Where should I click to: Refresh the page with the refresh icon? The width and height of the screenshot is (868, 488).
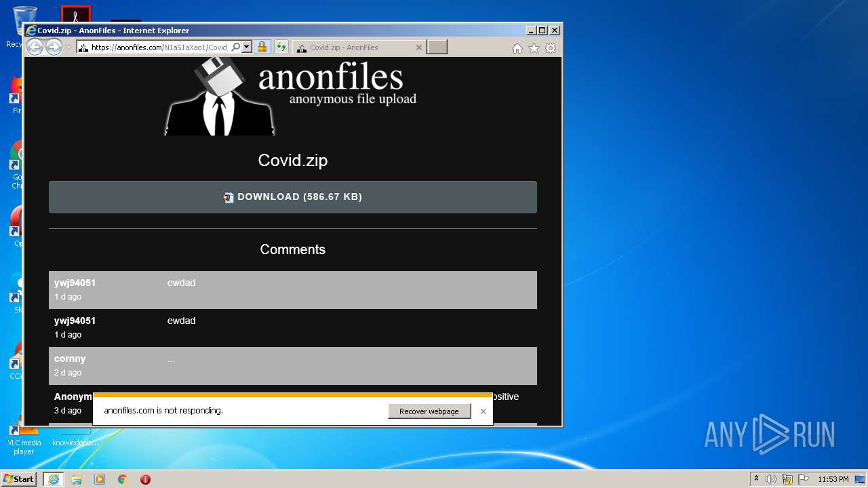[281, 47]
